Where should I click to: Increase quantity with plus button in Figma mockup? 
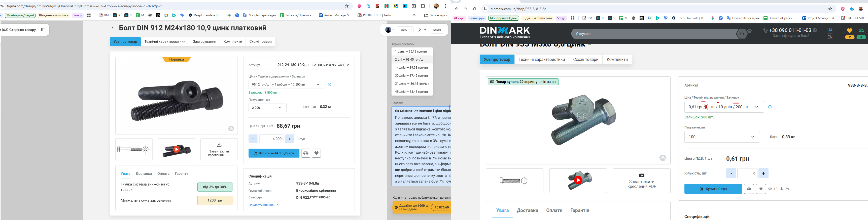pos(289,139)
